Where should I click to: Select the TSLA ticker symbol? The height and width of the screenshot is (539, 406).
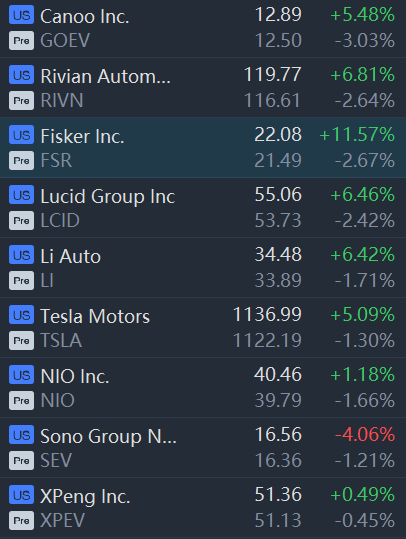coord(61,341)
